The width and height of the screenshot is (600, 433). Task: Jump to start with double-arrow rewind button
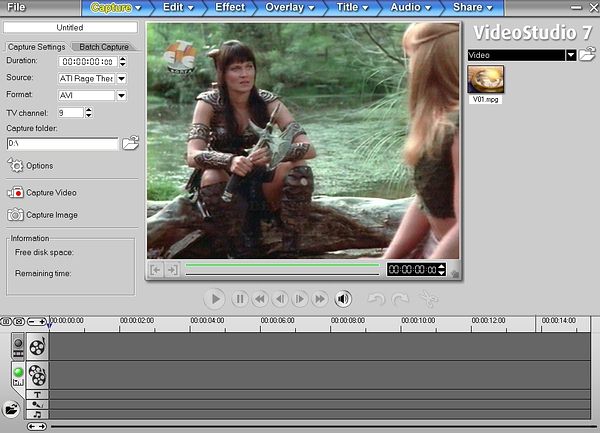[x=260, y=299]
